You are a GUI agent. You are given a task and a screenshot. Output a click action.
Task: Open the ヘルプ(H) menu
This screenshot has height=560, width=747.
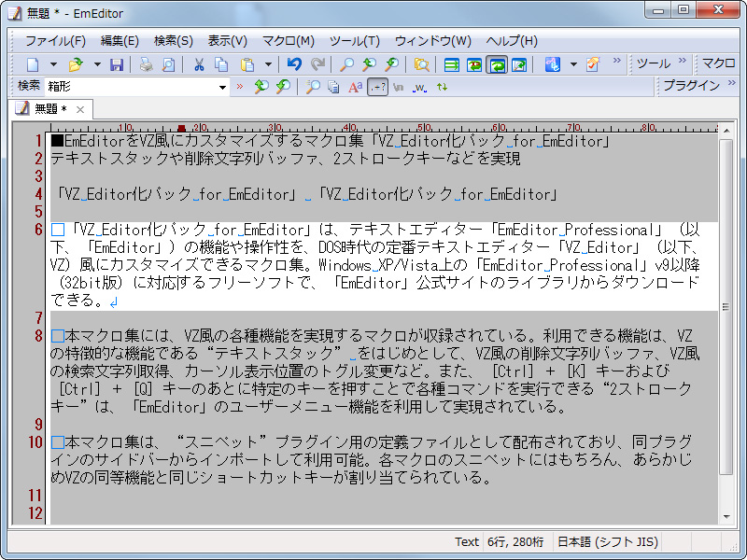coord(512,41)
